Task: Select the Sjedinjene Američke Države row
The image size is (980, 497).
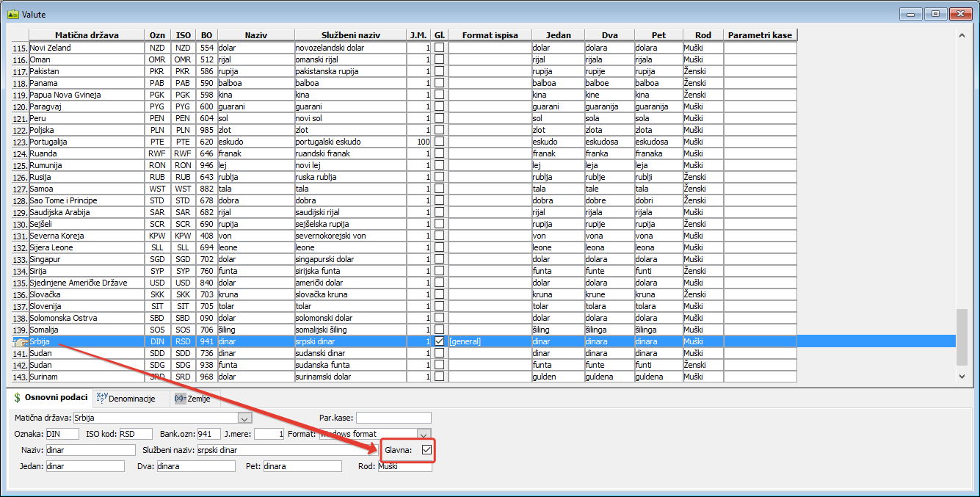Action: click(x=78, y=283)
